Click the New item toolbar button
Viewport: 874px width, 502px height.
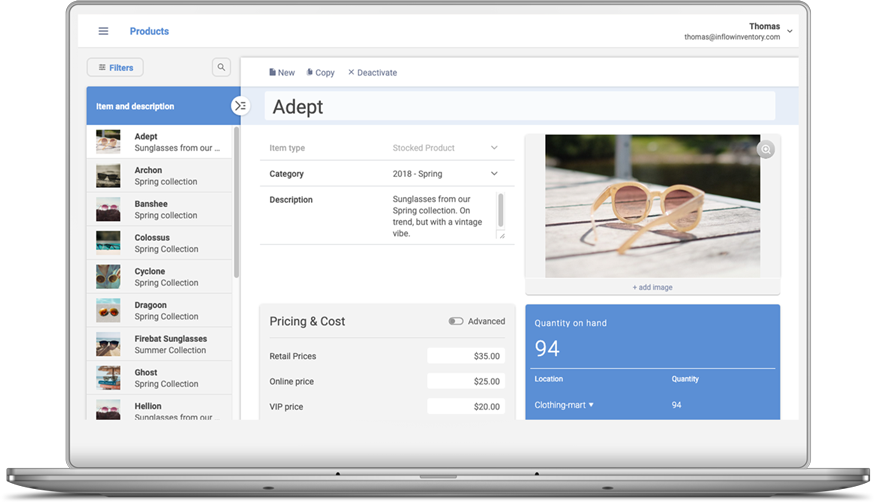pyautogui.click(x=282, y=73)
